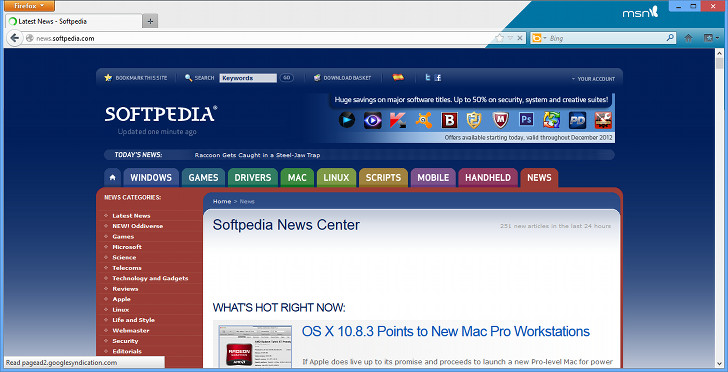Switch to the DRIVERS tab
The width and height of the screenshot is (728, 372).
click(x=253, y=177)
